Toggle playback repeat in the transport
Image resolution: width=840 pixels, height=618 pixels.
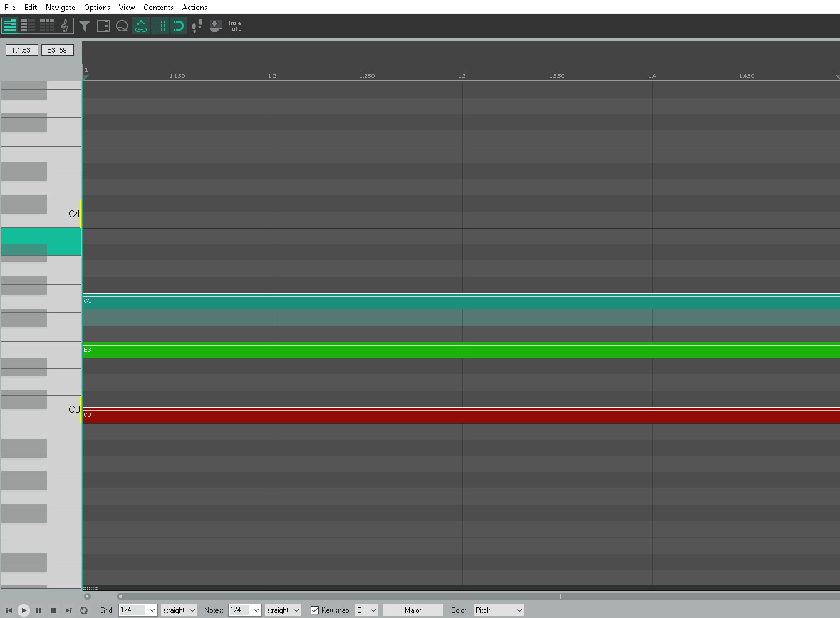[84, 610]
